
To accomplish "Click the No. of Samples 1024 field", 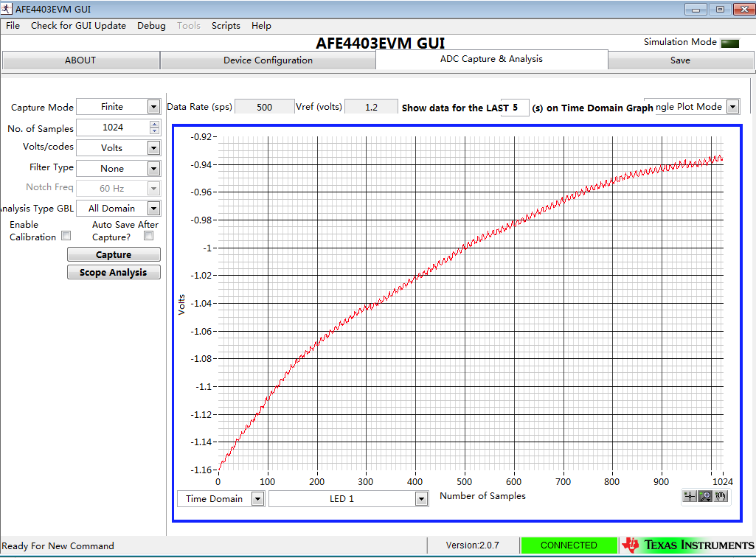I will [x=113, y=128].
